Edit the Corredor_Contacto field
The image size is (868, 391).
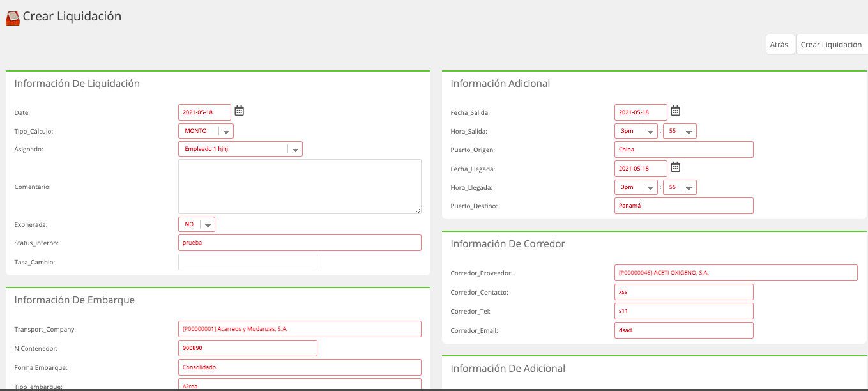[684, 292]
